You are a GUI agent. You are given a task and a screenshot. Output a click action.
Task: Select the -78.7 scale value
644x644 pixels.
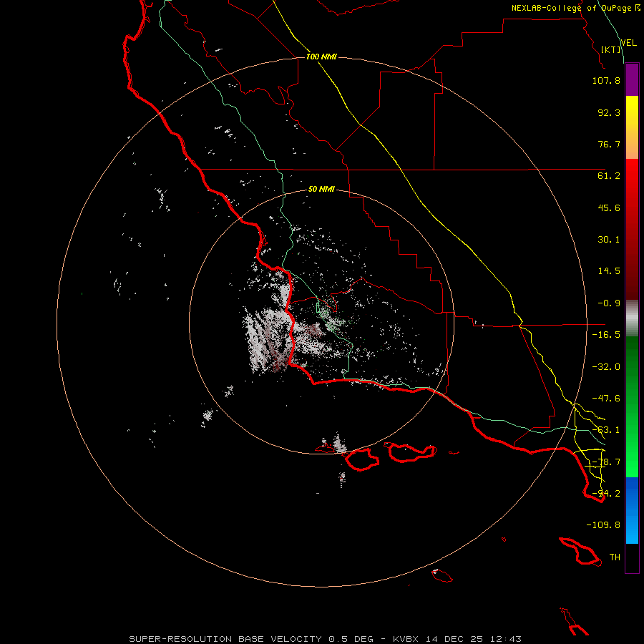pos(606,462)
